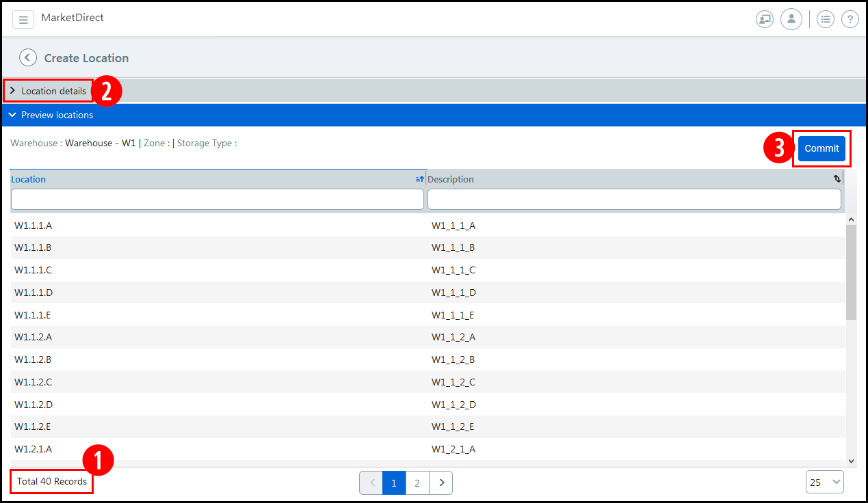This screenshot has height=503, width=868.
Task: Click the Description filter input field
Action: pyautogui.click(x=633, y=199)
